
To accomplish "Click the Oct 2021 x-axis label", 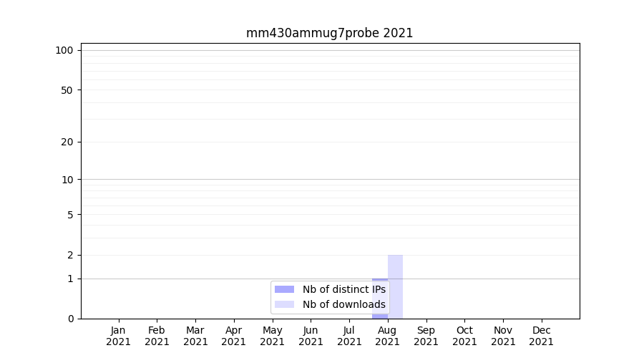I will [464, 336].
